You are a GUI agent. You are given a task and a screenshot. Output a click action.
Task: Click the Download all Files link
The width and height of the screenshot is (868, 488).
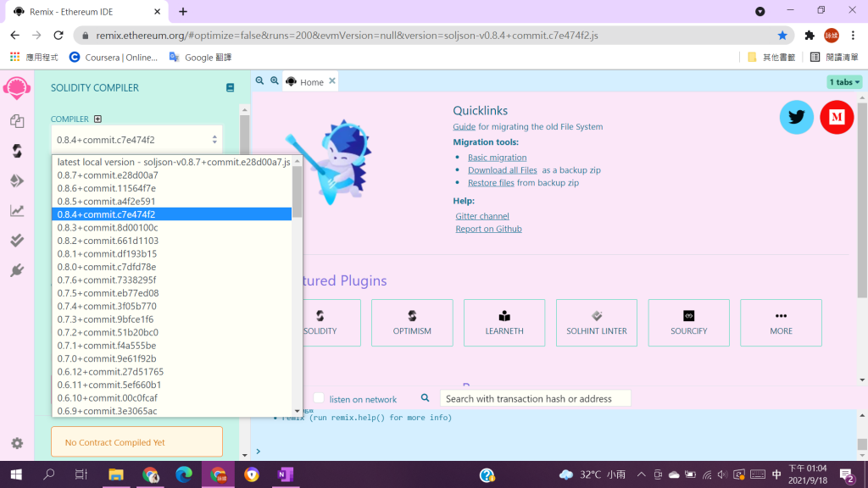click(502, 170)
